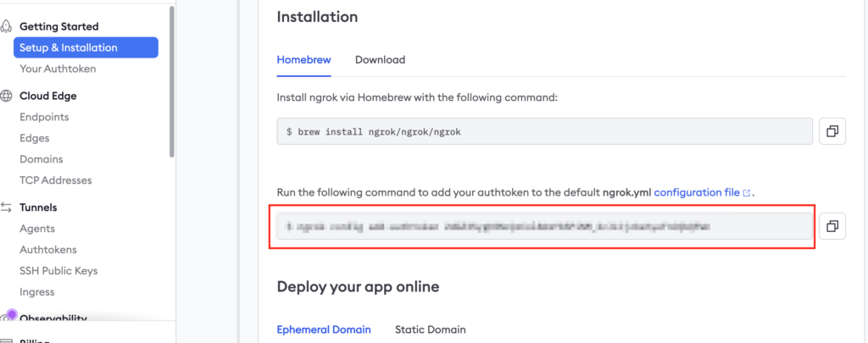Screen dimensions: 868x343
Task: Click the Cloud Edge globe icon
Action: [6, 96]
